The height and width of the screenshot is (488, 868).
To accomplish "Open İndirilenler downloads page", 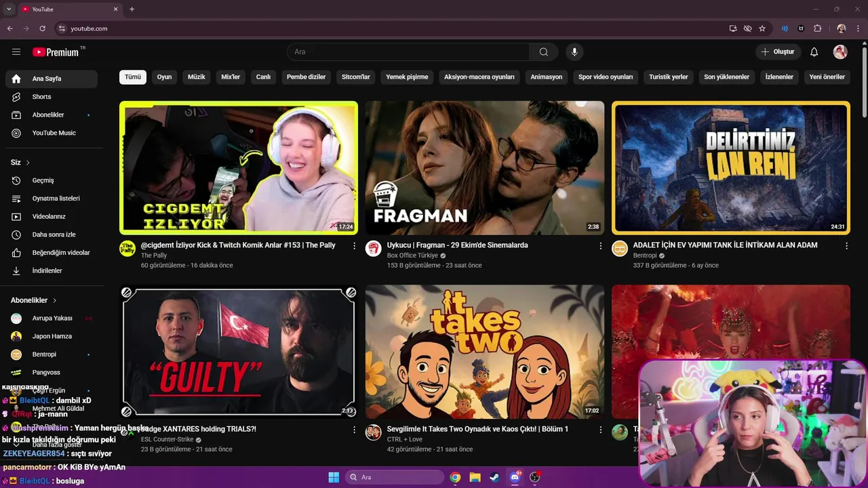I will (52, 270).
